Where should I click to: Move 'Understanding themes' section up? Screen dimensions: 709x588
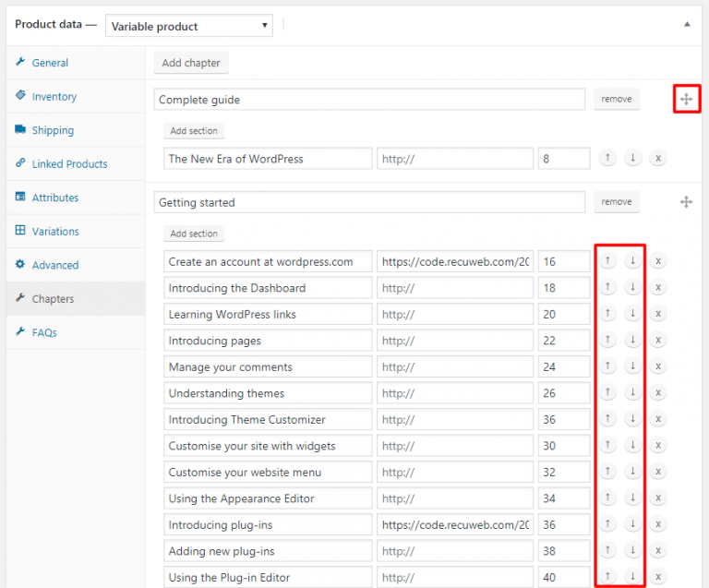[x=607, y=393]
